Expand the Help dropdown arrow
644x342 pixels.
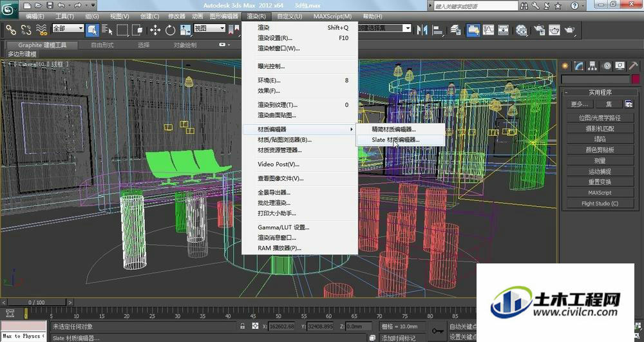[x=583, y=6]
